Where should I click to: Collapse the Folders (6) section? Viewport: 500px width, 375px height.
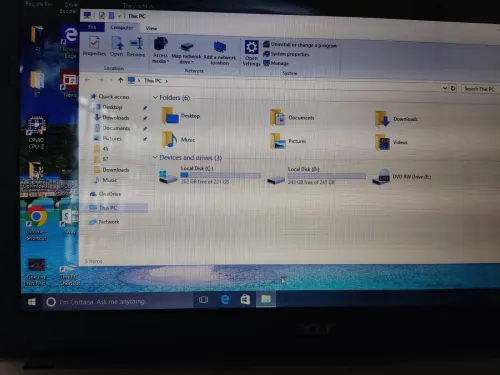155,97
